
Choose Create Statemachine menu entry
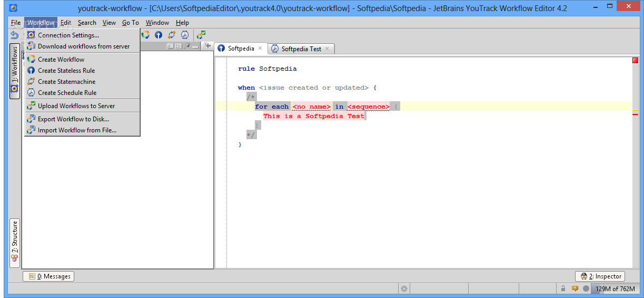[x=83, y=82]
